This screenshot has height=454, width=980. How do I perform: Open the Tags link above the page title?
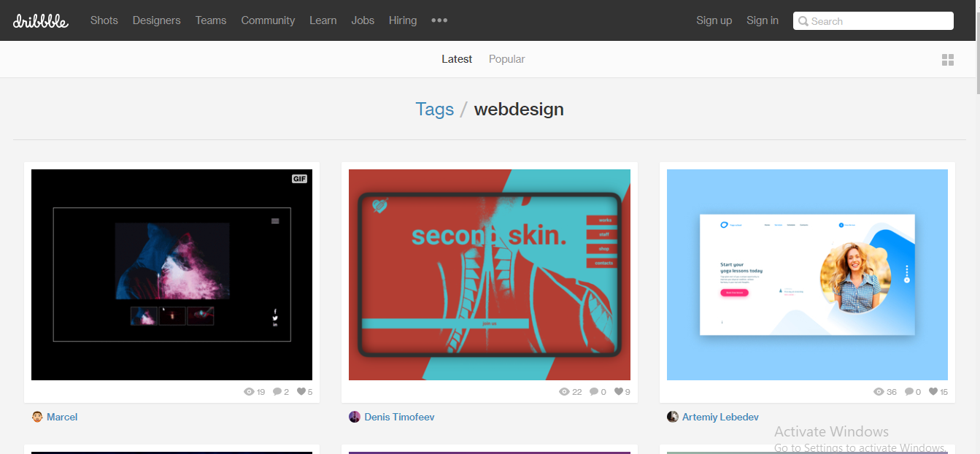coord(434,109)
